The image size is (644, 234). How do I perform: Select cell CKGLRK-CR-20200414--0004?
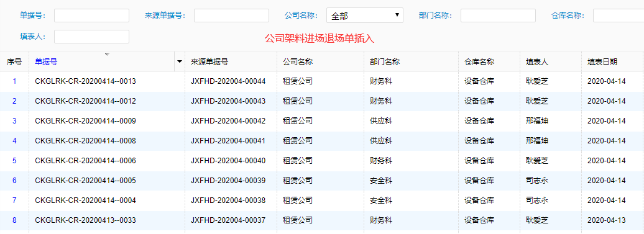click(85, 200)
